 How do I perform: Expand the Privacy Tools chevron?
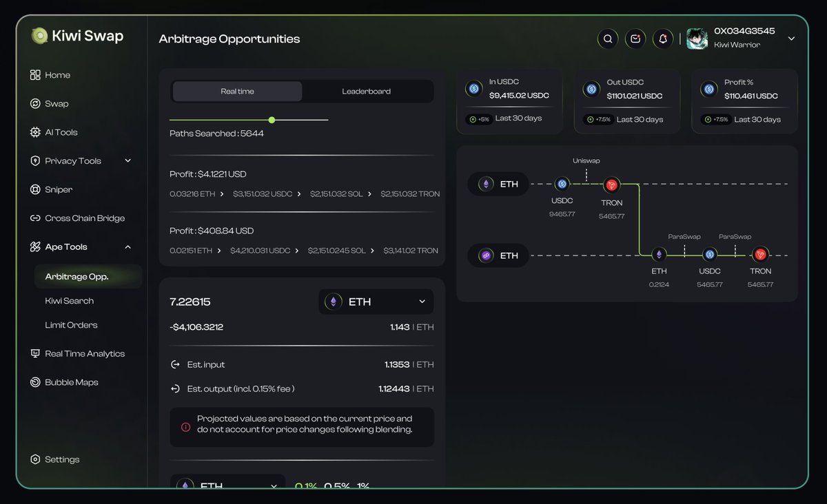[127, 161]
